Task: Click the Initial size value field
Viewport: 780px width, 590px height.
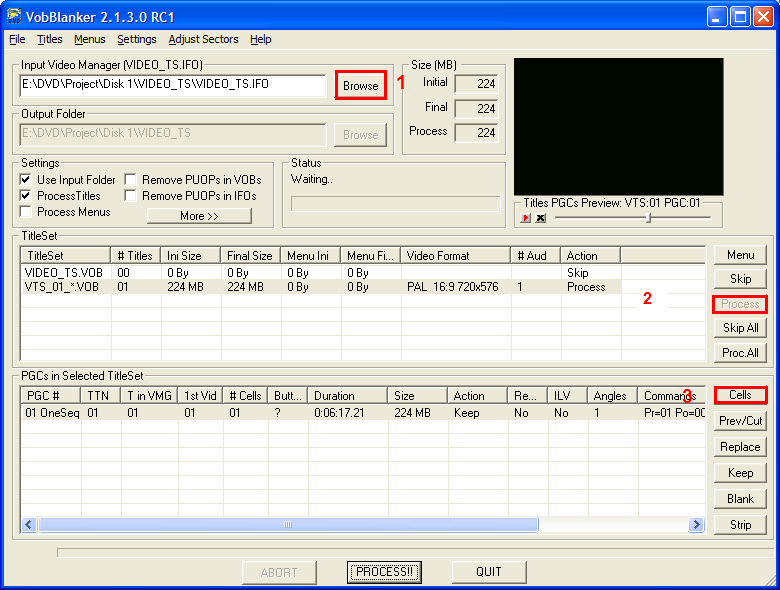Action: click(x=476, y=84)
